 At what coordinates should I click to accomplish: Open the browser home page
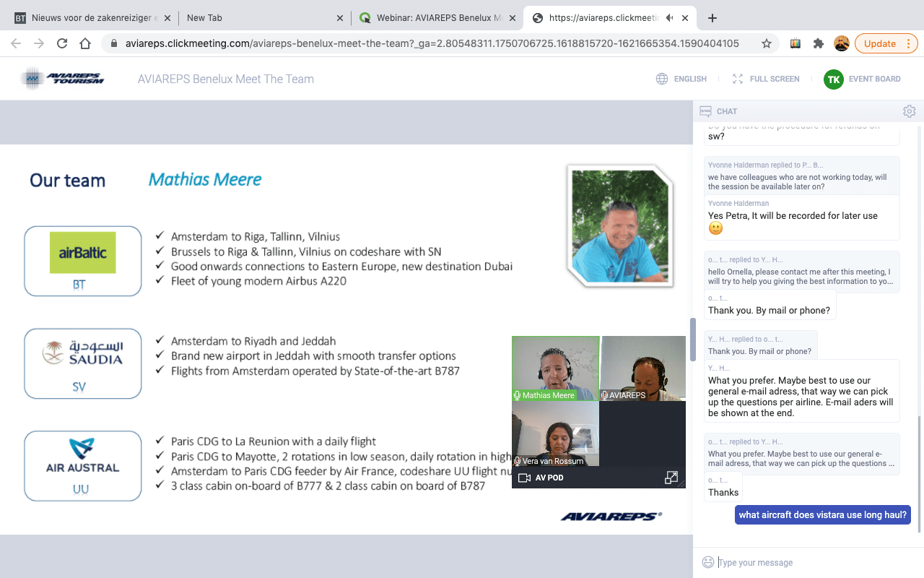click(85, 43)
